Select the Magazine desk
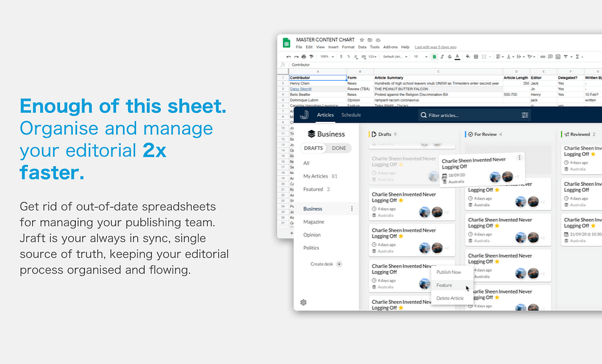 (x=313, y=221)
